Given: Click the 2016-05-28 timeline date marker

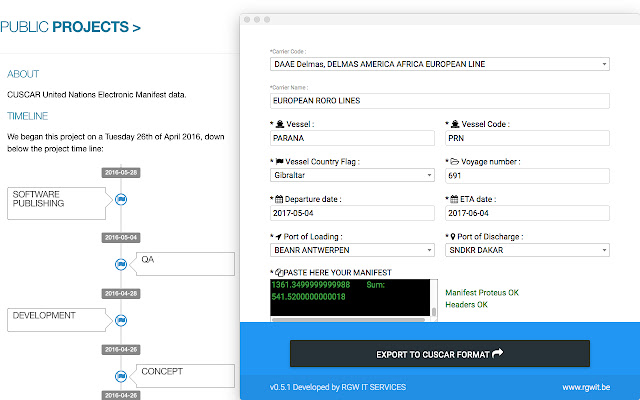Looking at the screenshot, I should [121, 173].
